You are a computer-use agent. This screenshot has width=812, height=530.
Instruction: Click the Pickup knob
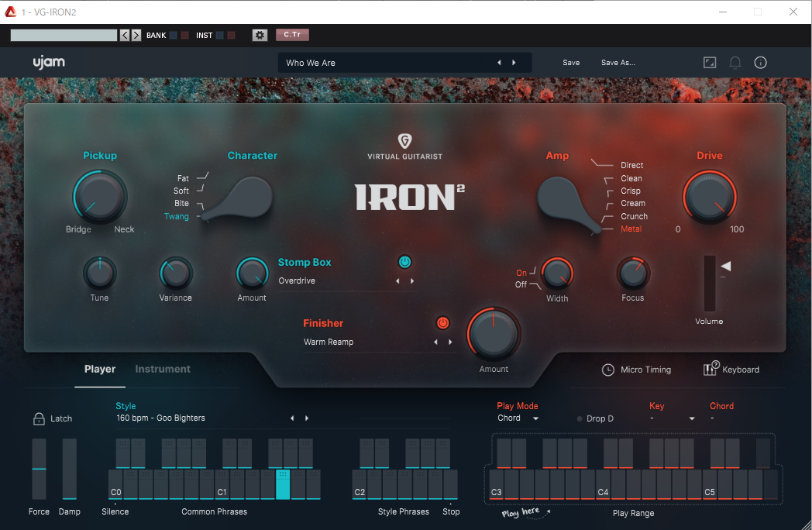[100, 197]
